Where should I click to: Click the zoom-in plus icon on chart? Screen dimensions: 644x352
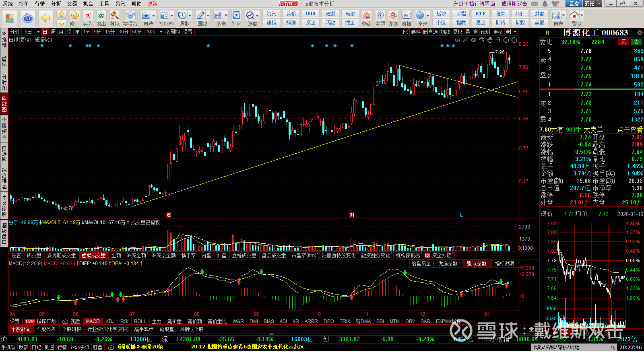[506, 40]
